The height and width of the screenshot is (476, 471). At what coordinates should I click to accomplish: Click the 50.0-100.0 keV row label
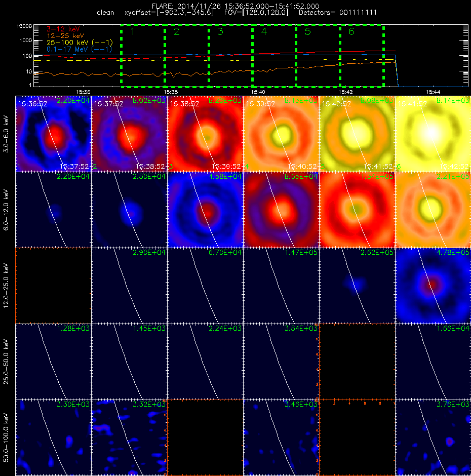click(7, 438)
